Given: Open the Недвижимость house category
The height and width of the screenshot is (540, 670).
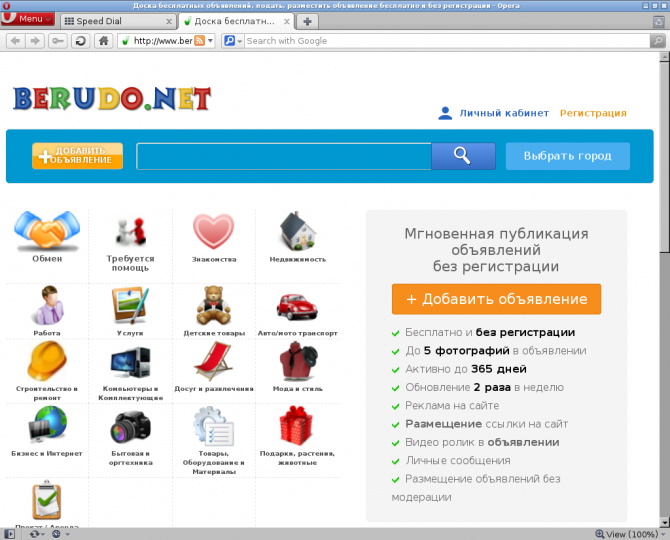Looking at the screenshot, I should [x=298, y=237].
